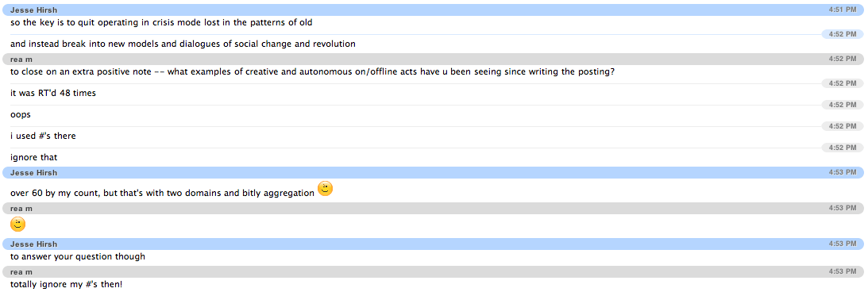The image size is (868, 292).
Task: Click 4:52 PM timestamp above 'ignore that'
Action: tap(843, 147)
